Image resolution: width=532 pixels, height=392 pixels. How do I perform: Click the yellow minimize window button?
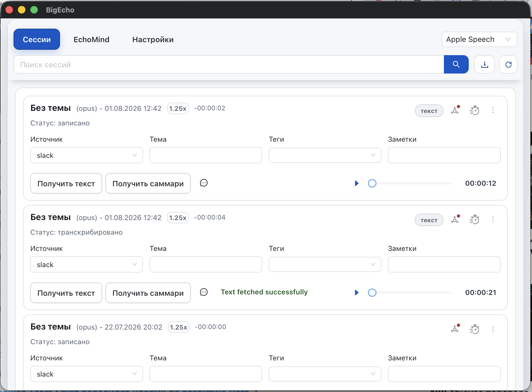tap(22, 10)
